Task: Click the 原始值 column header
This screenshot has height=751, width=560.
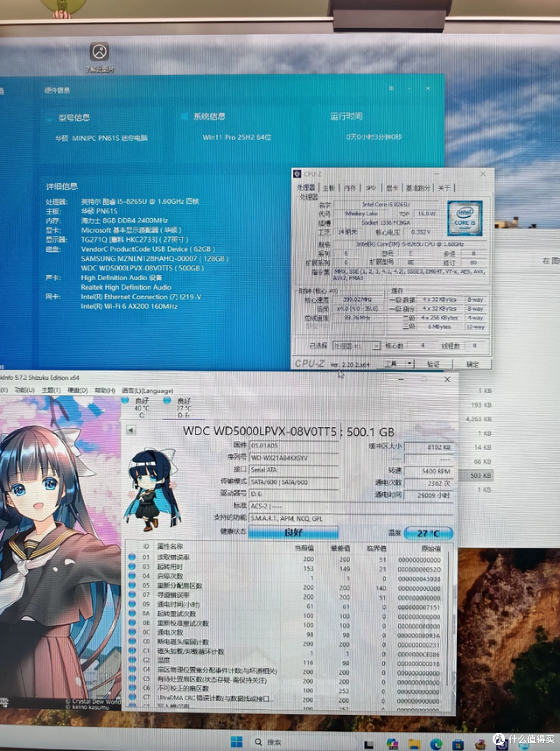Action: pyautogui.click(x=431, y=548)
